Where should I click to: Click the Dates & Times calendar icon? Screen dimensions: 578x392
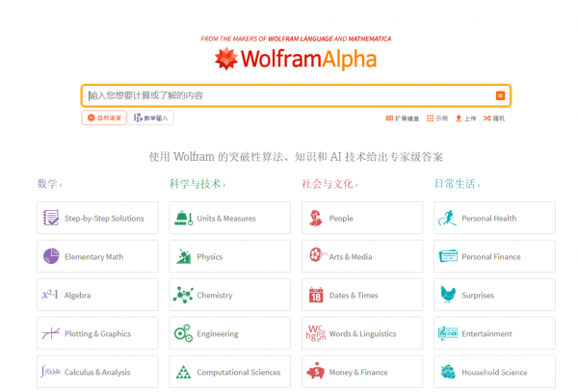click(x=316, y=295)
